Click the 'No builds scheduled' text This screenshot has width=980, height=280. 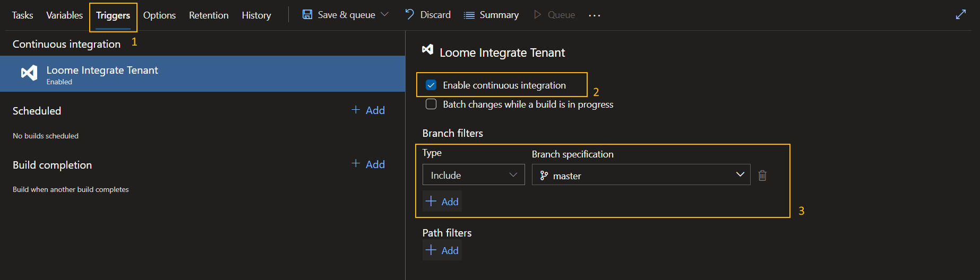[46, 136]
